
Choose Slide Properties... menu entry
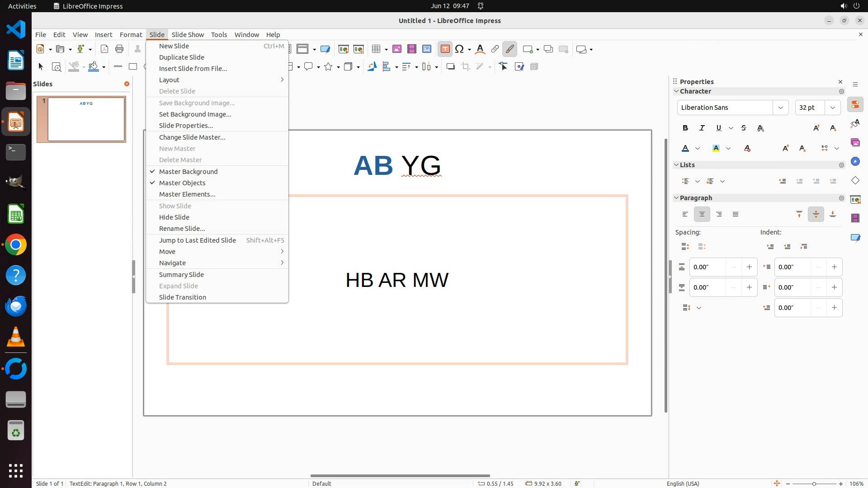[x=186, y=126]
